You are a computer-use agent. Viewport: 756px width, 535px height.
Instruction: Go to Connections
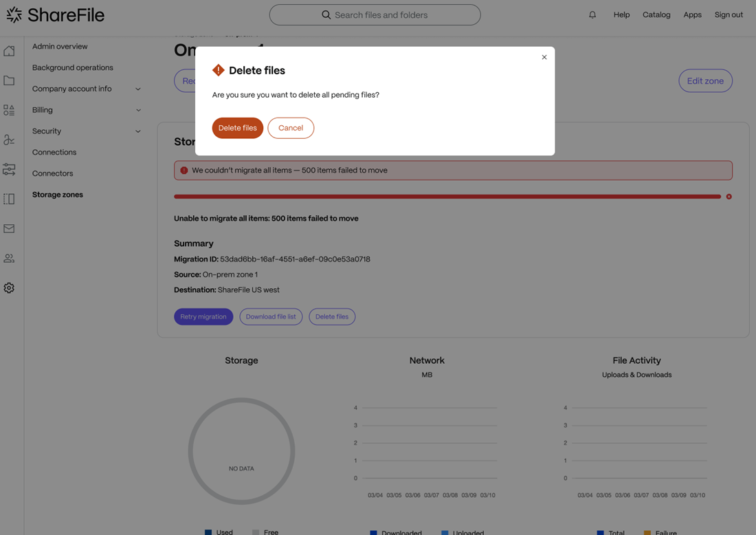[x=54, y=153]
